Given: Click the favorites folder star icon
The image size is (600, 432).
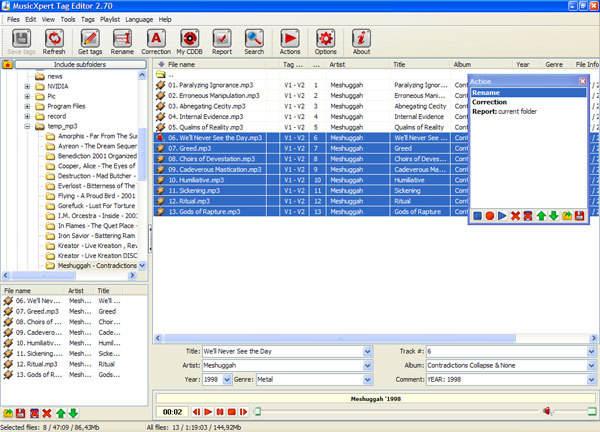Looking at the screenshot, I should (7, 64).
